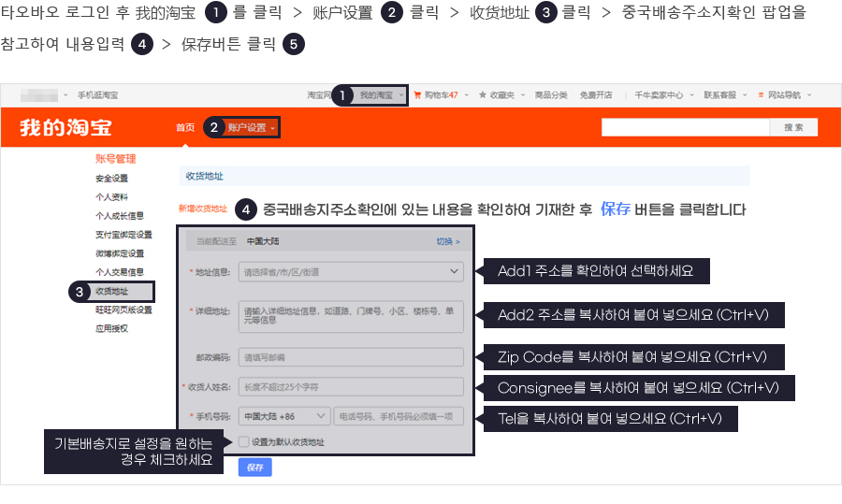
Task: Click the 收货人姓名 consignee name field
Action: [351, 387]
